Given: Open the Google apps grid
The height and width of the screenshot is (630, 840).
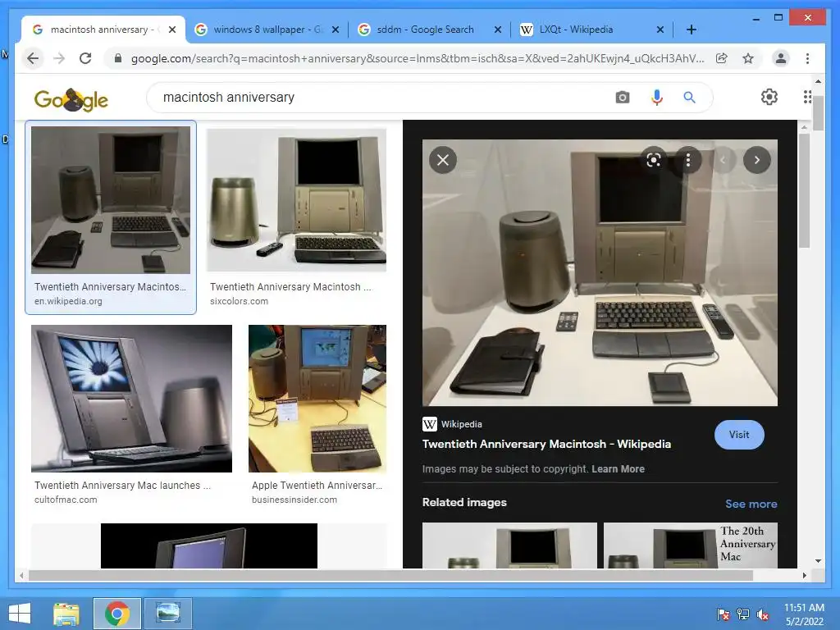Looking at the screenshot, I should coord(807,97).
